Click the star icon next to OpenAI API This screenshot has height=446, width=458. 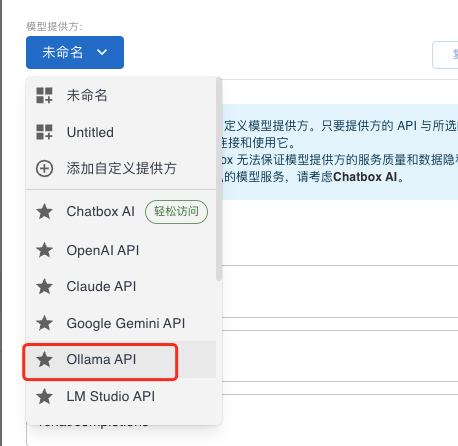(x=44, y=250)
